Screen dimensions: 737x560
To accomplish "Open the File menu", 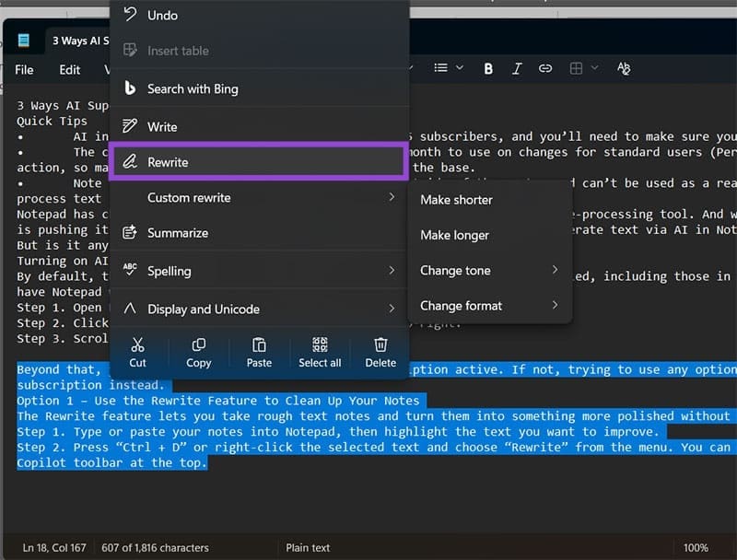I will 23,69.
